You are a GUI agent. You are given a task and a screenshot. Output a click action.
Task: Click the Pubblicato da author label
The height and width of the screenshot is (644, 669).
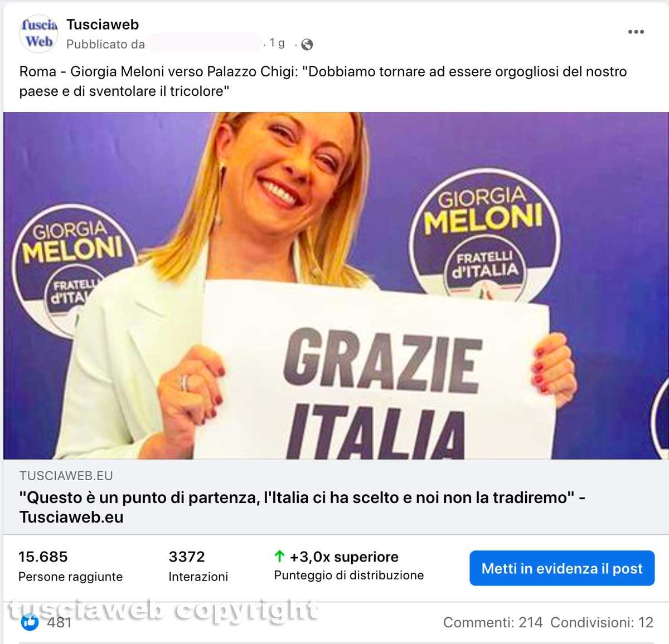(x=105, y=44)
